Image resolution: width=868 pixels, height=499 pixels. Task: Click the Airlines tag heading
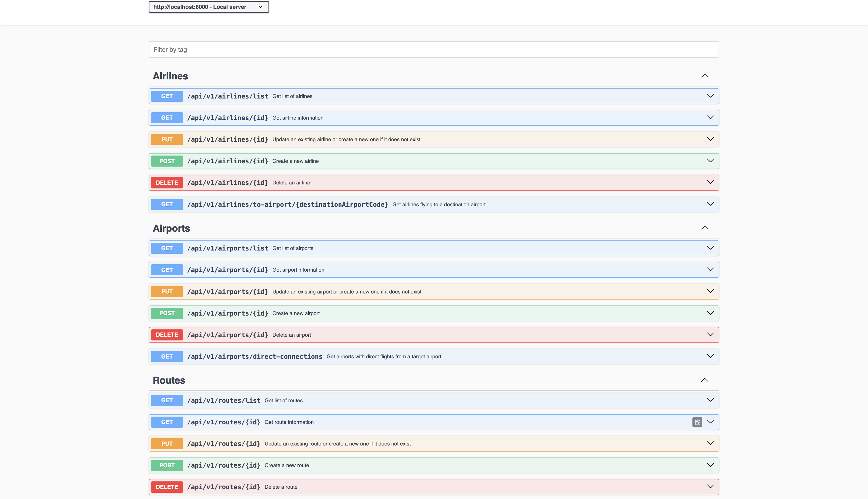[170, 76]
